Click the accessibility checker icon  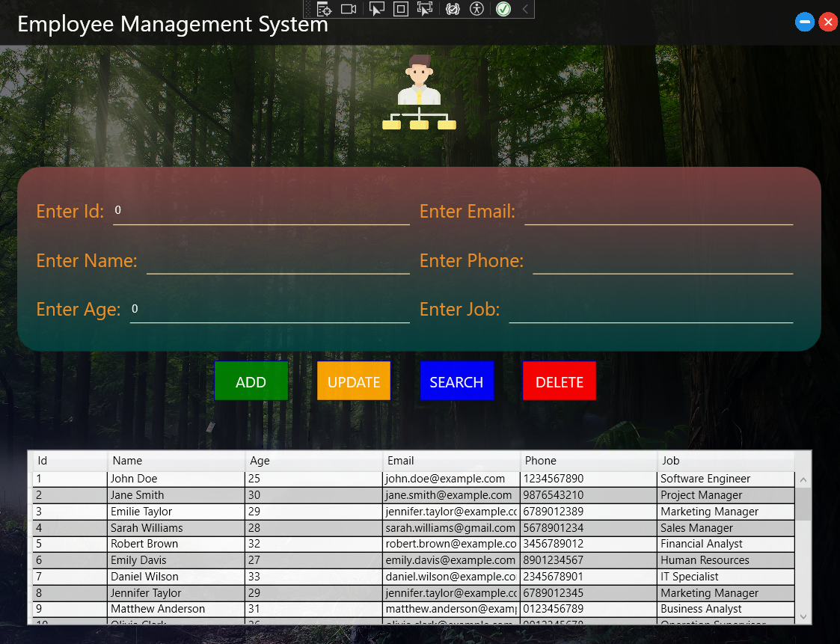476,8
